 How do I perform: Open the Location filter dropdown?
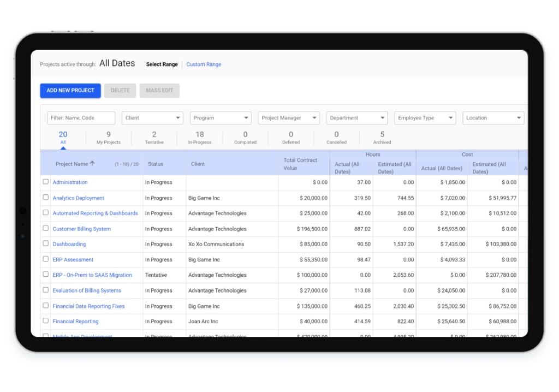493,117
